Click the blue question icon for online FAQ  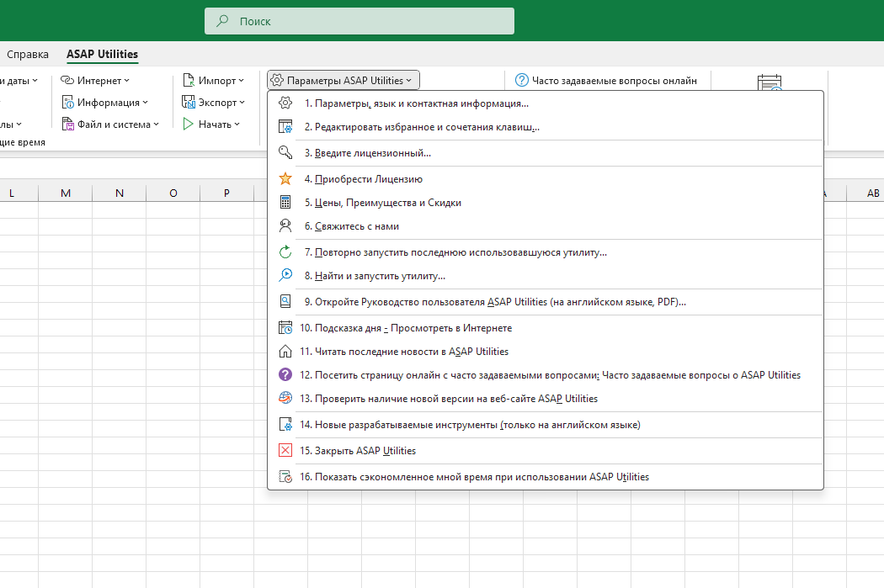[522, 81]
